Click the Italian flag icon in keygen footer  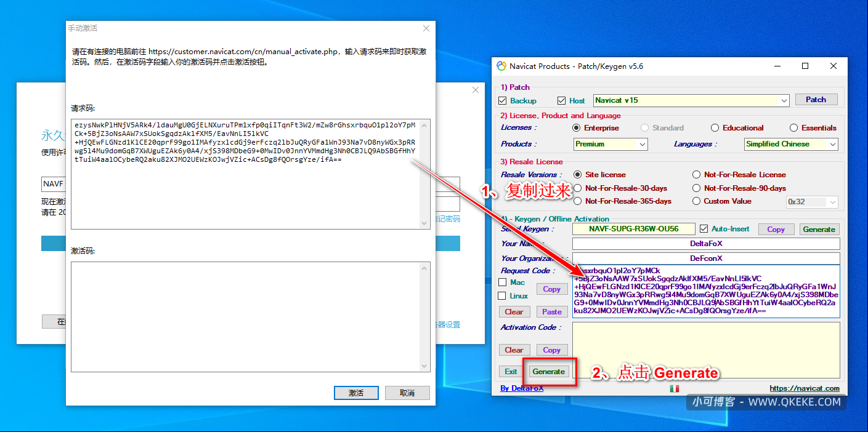point(674,388)
